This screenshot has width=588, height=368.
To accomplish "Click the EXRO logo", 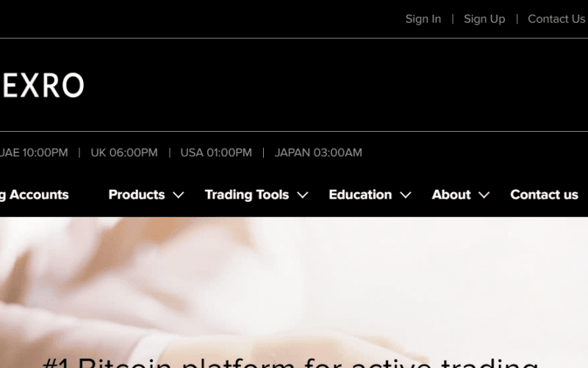I will click(43, 86).
